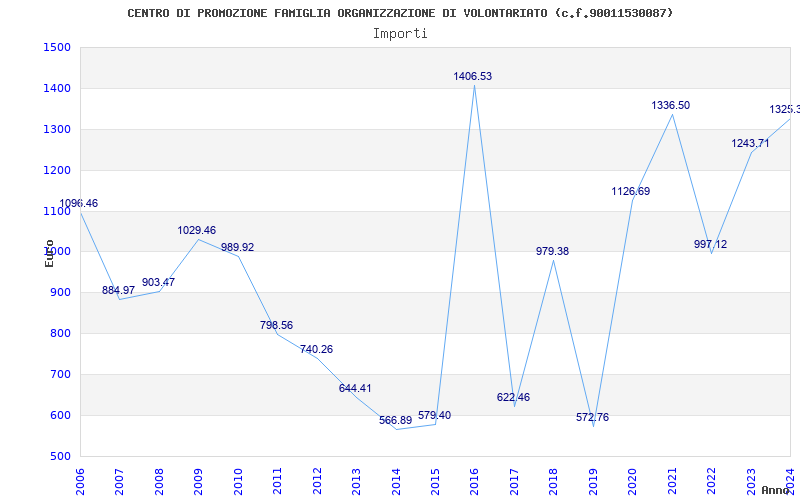Click the 1336.50 data label
800x500 pixels.
[670, 106]
